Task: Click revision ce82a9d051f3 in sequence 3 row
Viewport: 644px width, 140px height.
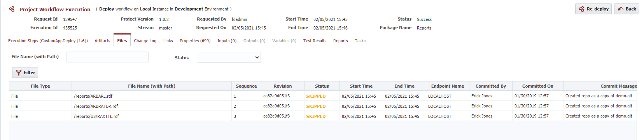Action: tap(276, 116)
